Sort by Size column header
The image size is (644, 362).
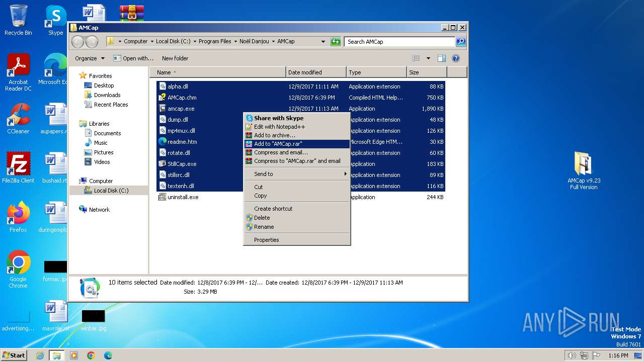tap(427, 72)
